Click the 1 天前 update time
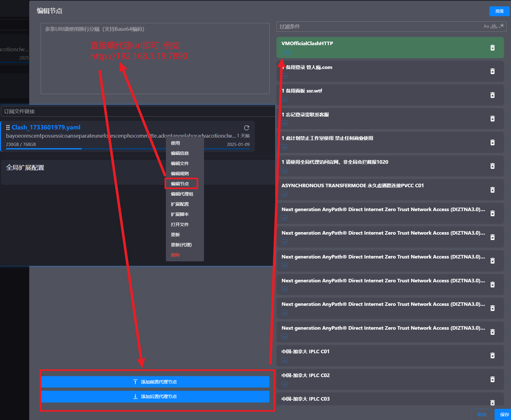This screenshot has height=420, width=511. [x=243, y=136]
